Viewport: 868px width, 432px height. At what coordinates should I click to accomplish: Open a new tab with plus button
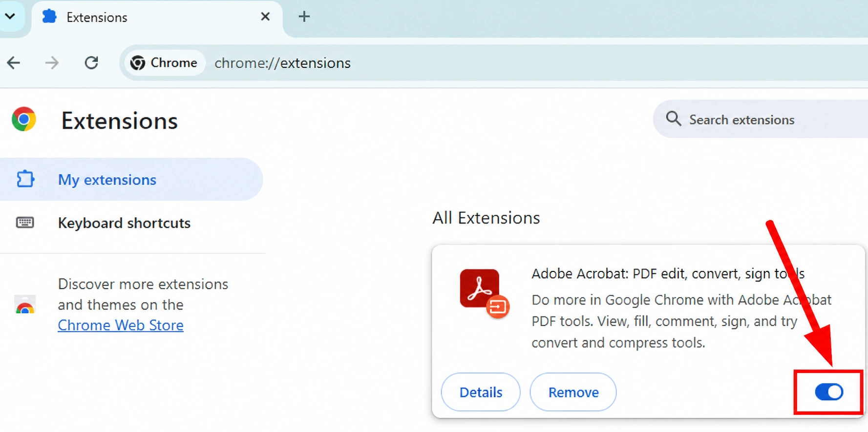coord(304,17)
